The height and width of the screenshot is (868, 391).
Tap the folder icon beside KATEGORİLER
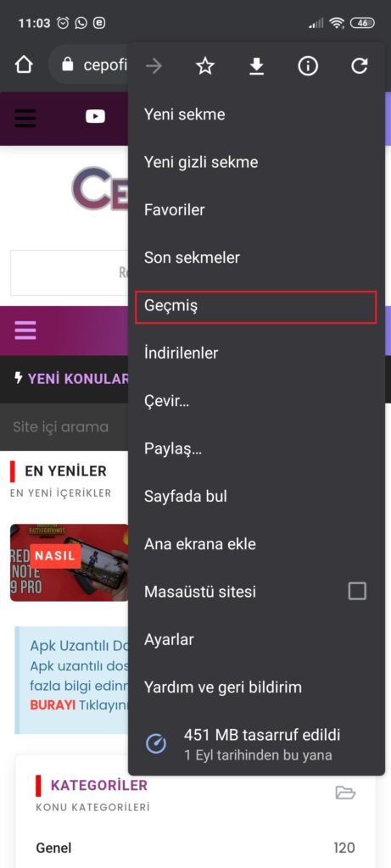[x=345, y=793]
